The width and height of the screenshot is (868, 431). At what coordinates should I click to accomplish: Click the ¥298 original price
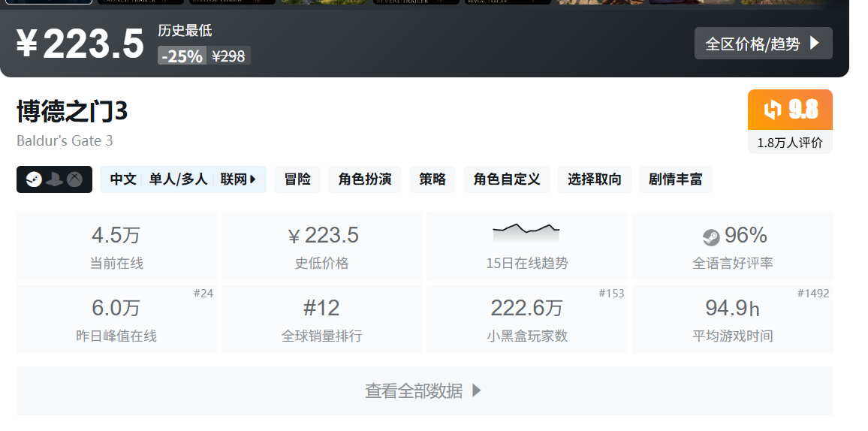pos(228,56)
